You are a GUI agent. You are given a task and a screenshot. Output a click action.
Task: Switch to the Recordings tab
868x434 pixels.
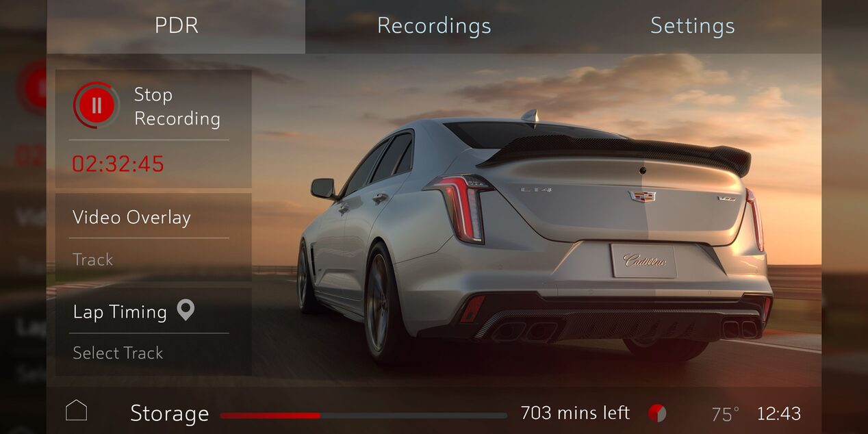(x=434, y=26)
